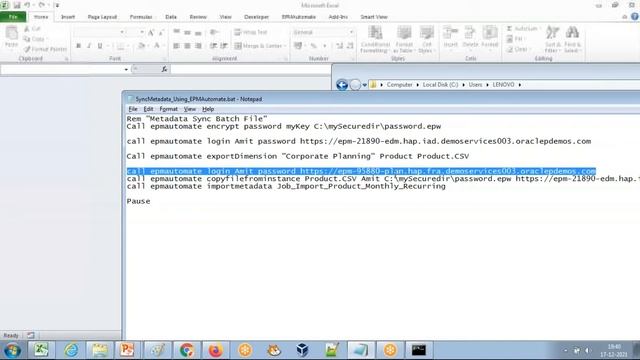
Task: Click the Borders icon
Action: click(120, 46)
